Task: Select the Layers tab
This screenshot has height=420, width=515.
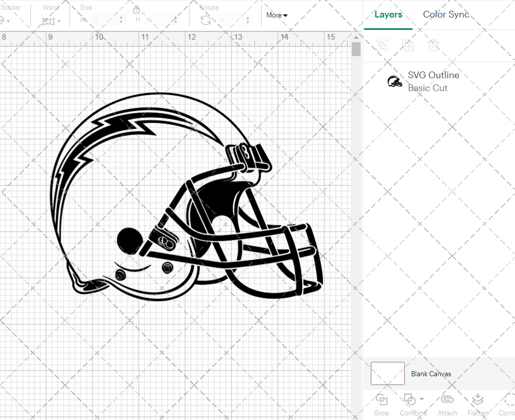Action: tap(388, 14)
